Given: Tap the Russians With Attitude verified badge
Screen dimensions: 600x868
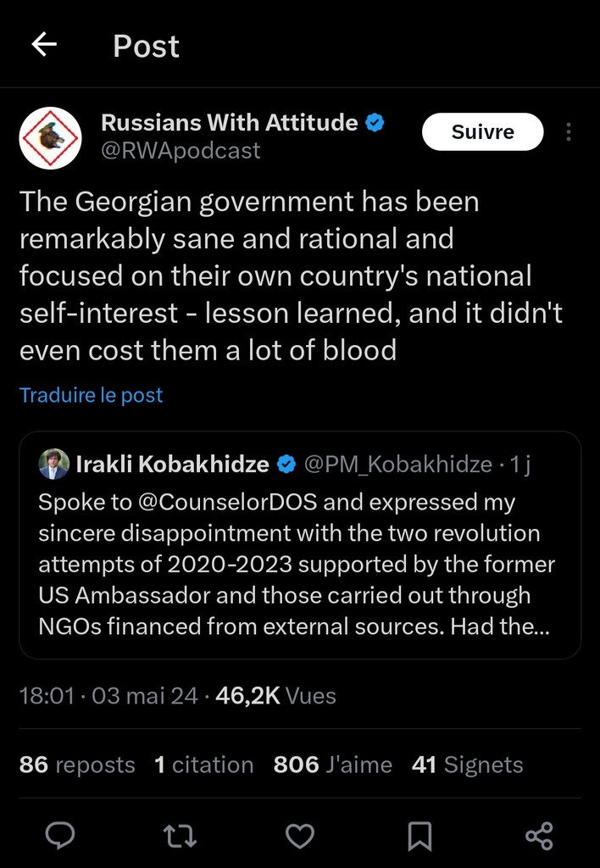Looking at the screenshot, I should [375, 123].
